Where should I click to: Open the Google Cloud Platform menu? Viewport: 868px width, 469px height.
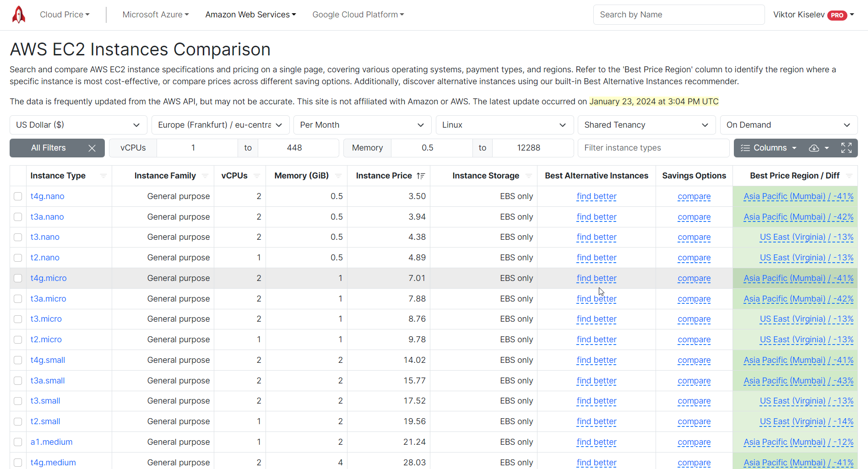[x=358, y=15]
